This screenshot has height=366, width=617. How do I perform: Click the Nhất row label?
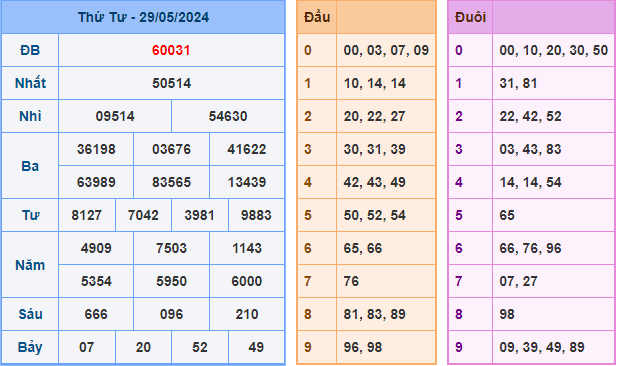30,83
